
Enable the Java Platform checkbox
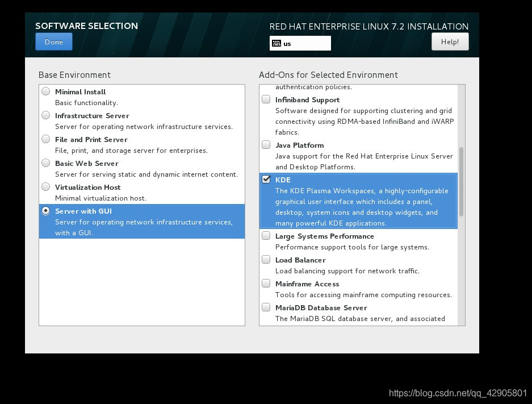pyautogui.click(x=266, y=145)
